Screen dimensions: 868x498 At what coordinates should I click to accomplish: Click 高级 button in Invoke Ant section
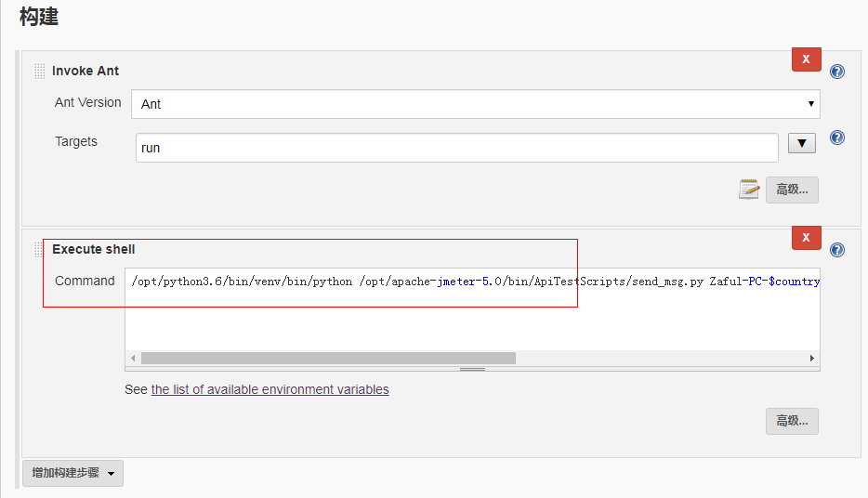(792, 190)
